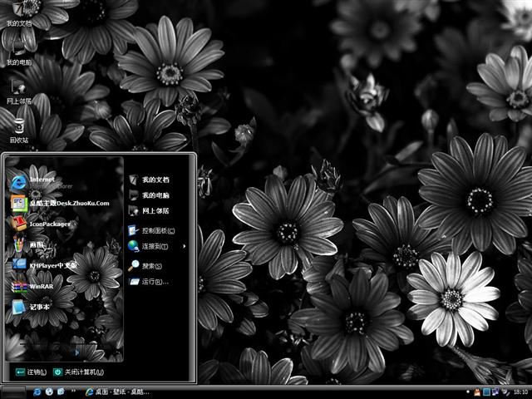Select 运行(R)... in the Start menu
The height and width of the screenshot is (399, 532).
pos(152,282)
